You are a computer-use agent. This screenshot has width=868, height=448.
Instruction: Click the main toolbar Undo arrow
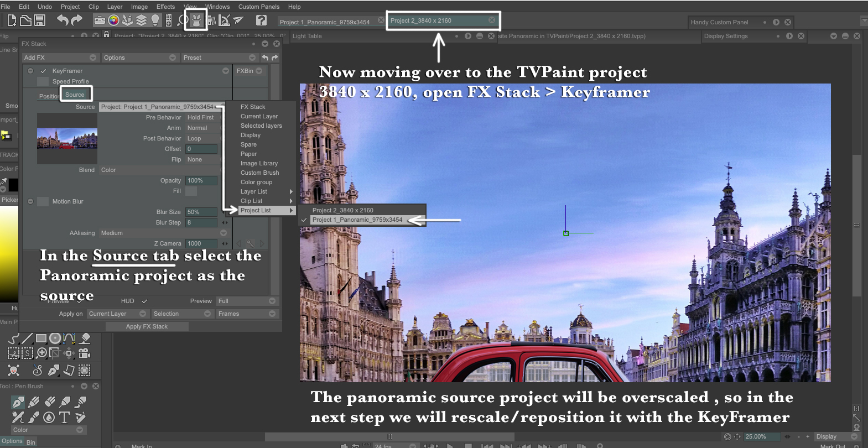tap(63, 20)
